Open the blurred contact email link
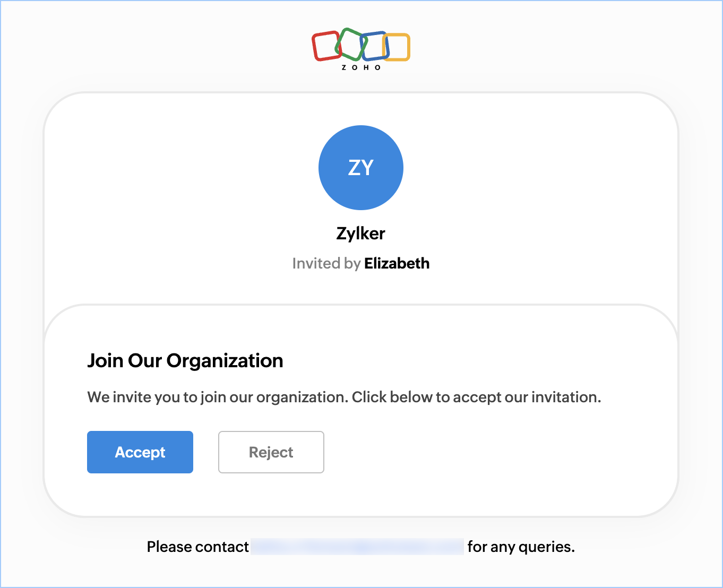Screen dimensions: 723x588 click(x=358, y=547)
